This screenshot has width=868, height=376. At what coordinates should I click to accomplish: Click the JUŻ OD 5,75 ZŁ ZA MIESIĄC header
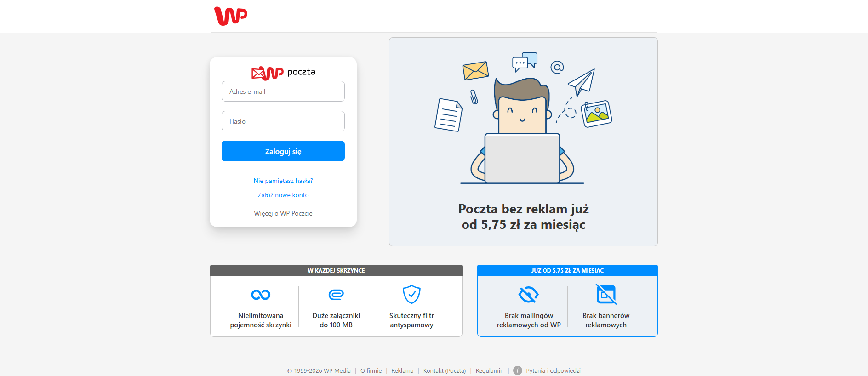click(567, 270)
